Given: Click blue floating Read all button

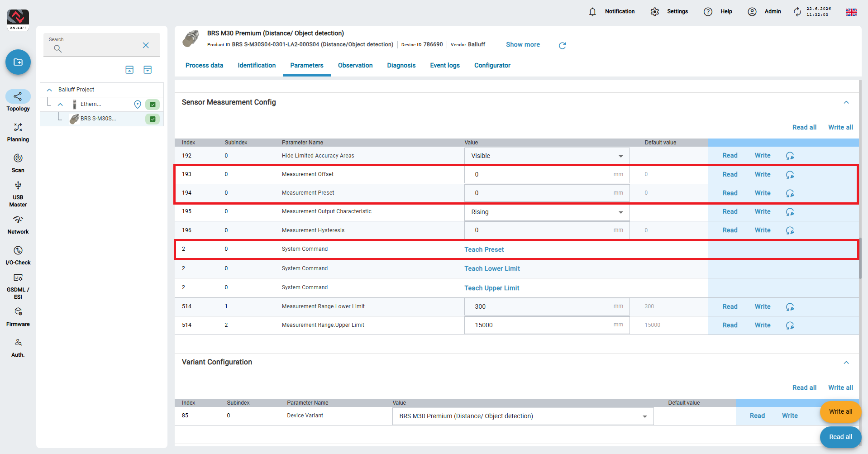Looking at the screenshot, I should (840, 437).
